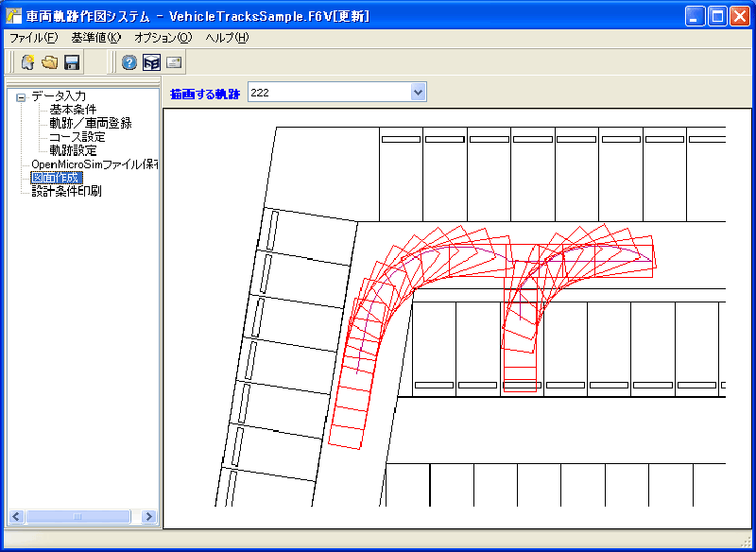Select 図面作成 tree item
The height and width of the screenshot is (552, 756).
[57, 178]
